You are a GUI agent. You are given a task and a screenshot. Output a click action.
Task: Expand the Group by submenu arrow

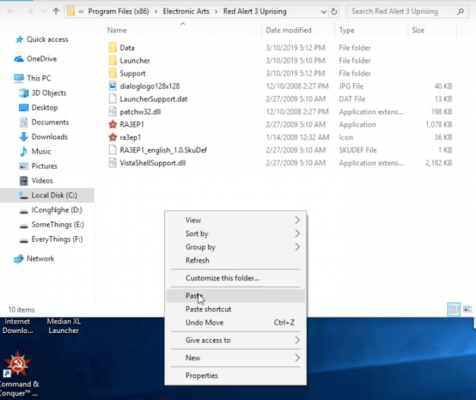pyautogui.click(x=297, y=247)
